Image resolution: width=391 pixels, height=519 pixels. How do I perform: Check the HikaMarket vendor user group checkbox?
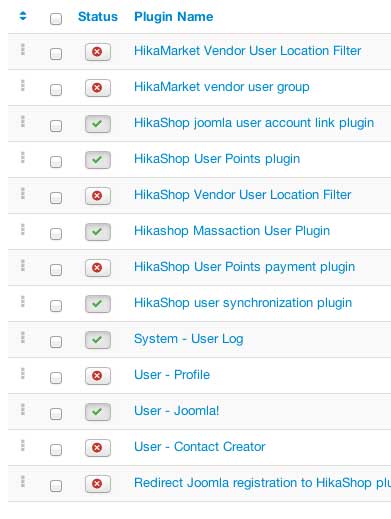[56, 90]
